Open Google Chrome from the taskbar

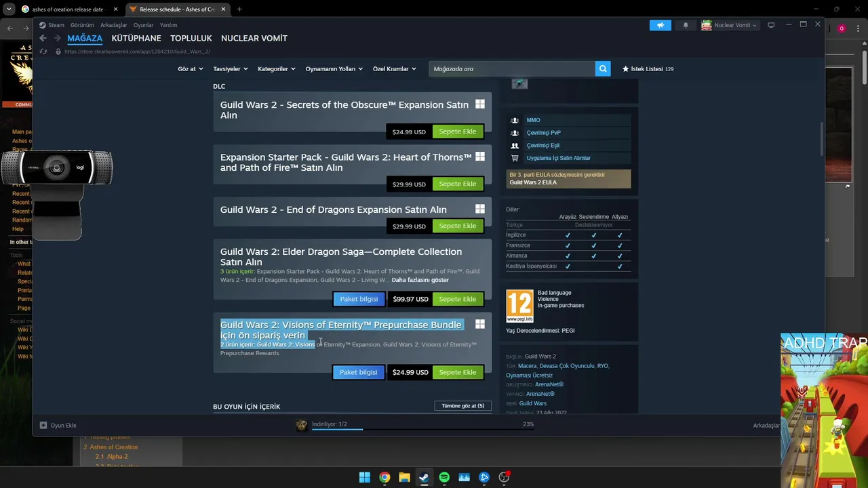tap(384, 477)
